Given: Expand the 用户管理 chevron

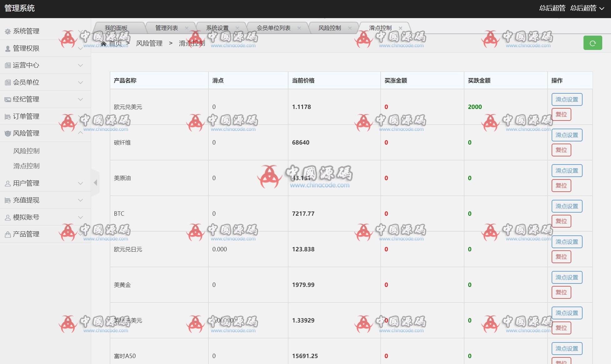Looking at the screenshot, I should 81,183.
